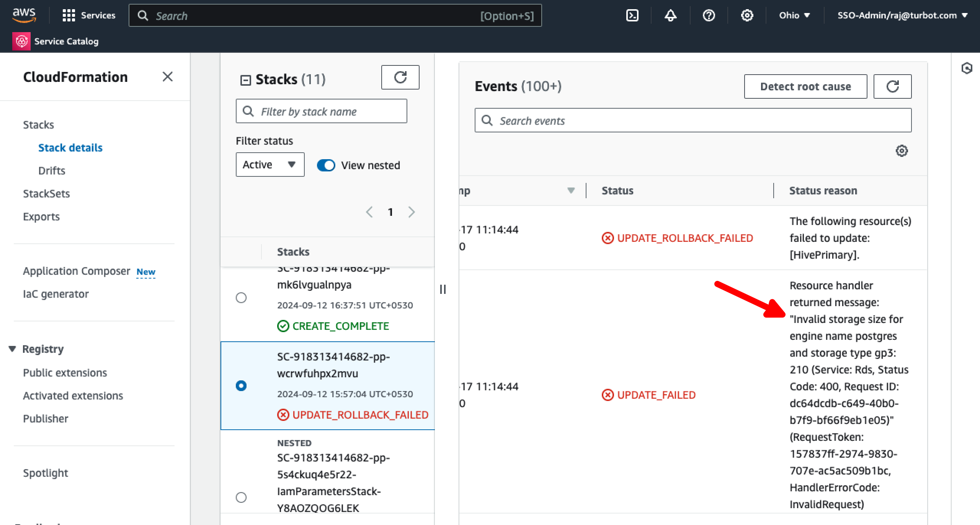980x525 pixels.
Task: Toggle the View nested switch
Action: [x=326, y=165]
